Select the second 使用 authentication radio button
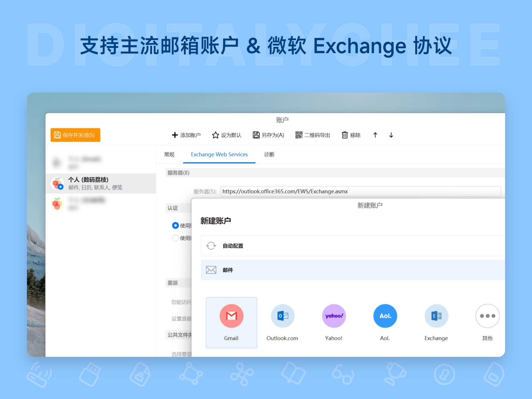 pyautogui.click(x=175, y=238)
